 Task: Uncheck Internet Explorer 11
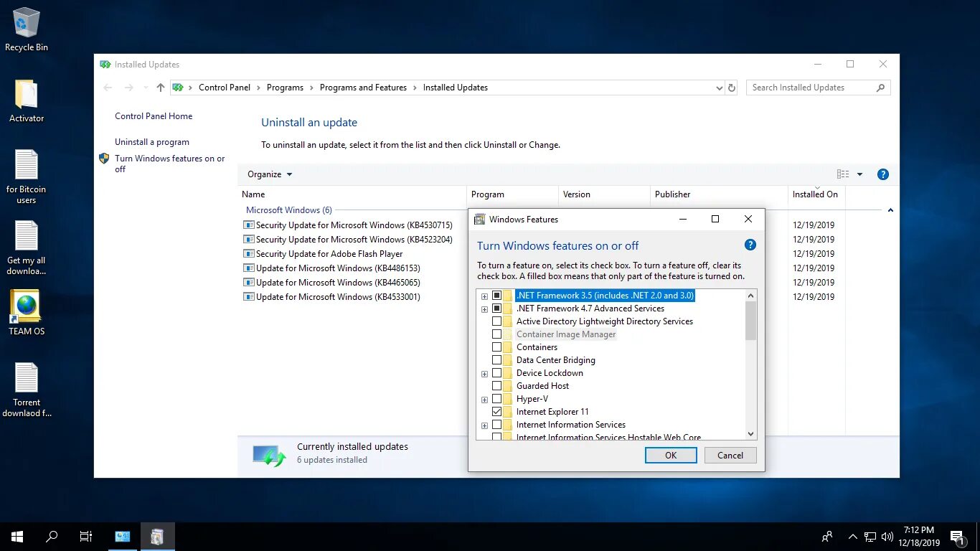tap(496, 412)
